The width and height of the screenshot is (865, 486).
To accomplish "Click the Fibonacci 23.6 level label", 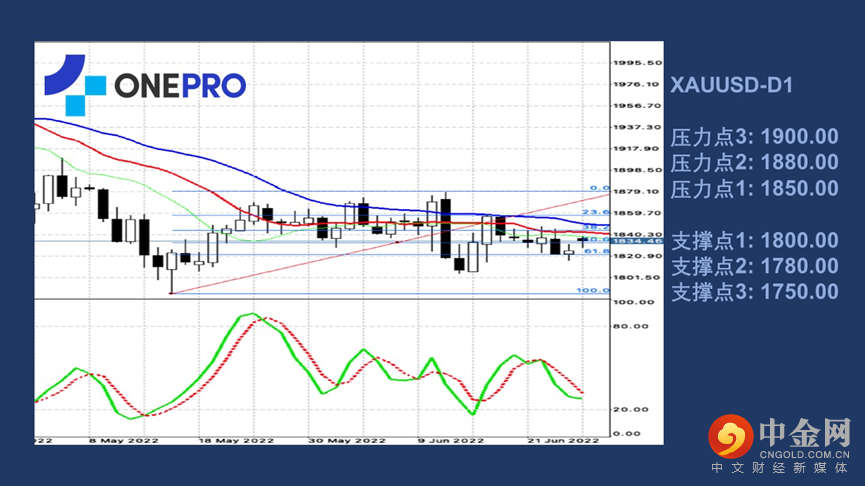I will point(596,212).
